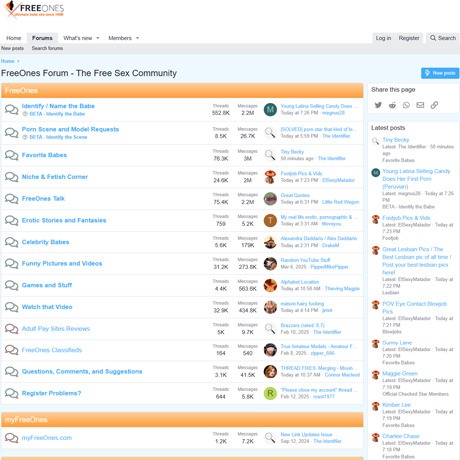The width and height of the screenshot is (460, 460).
Task: Open avatar in Niche & Fetish Corner row
Action: (x=270, y=177)
